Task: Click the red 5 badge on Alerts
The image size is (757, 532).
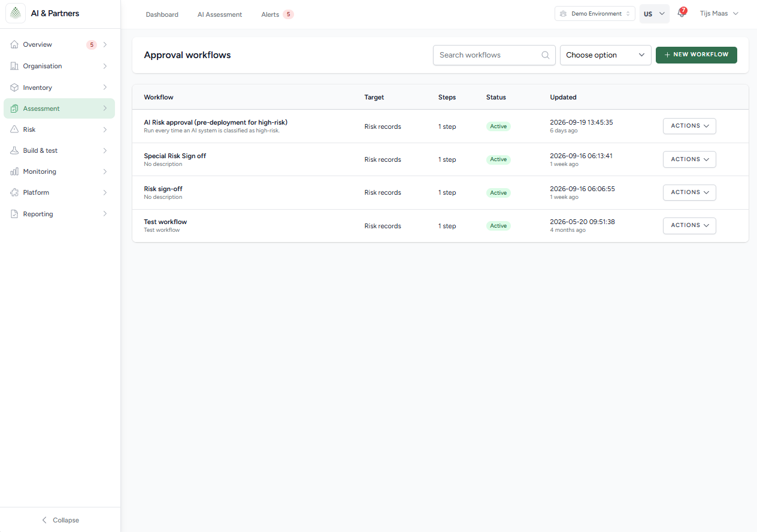Action: pos(288,14)
